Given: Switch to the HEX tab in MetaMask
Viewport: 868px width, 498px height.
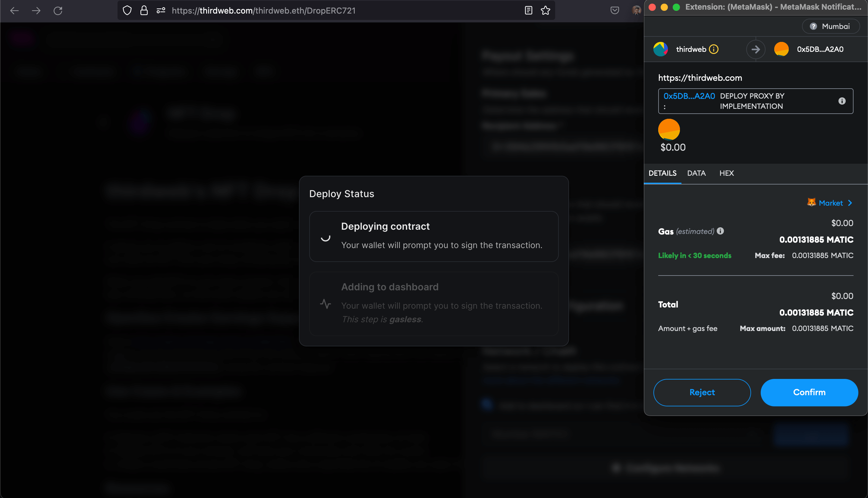Looking at the screenshot, I should click(726, 173).
